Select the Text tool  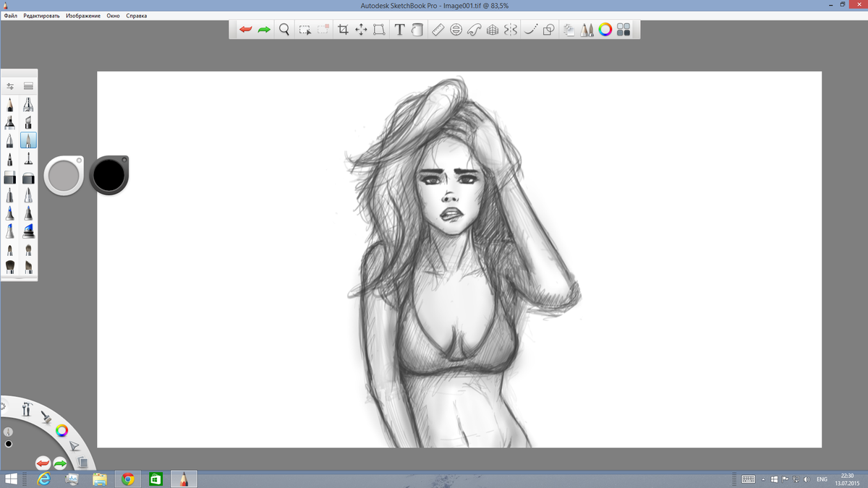coord(399,30)
